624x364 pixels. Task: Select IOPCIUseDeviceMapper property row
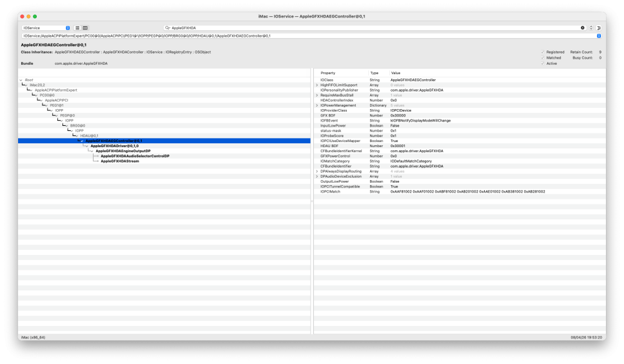pyautogui.click(x=460, y=141)
